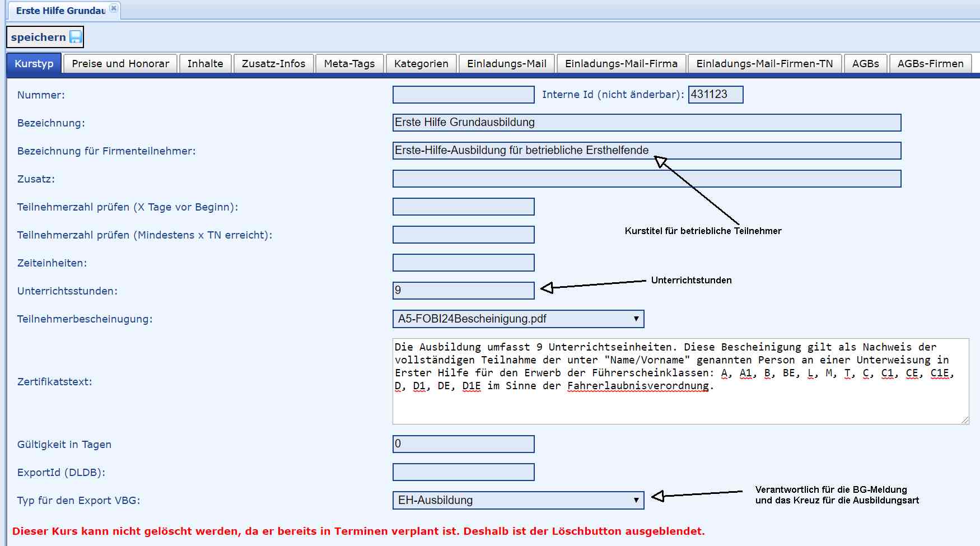Switch to the Einladungs-Mail tab
980x546 pixels.
(506, 64)
